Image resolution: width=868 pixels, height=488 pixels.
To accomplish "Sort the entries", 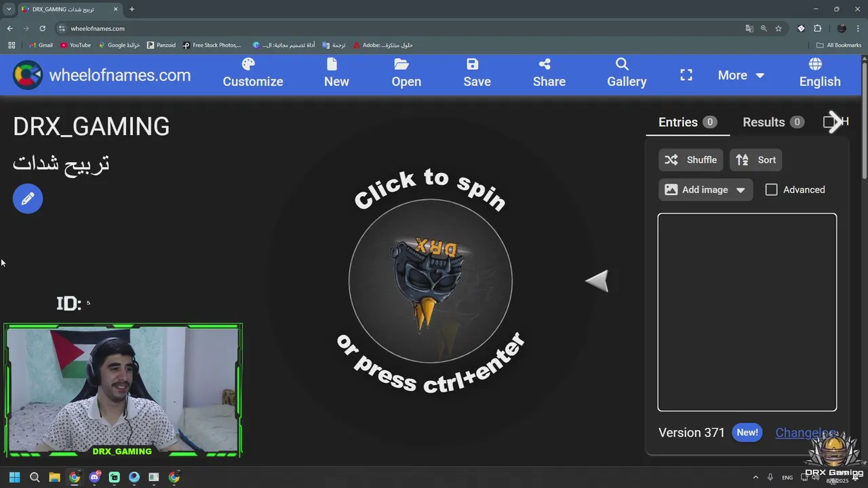I will click(756, 160).
